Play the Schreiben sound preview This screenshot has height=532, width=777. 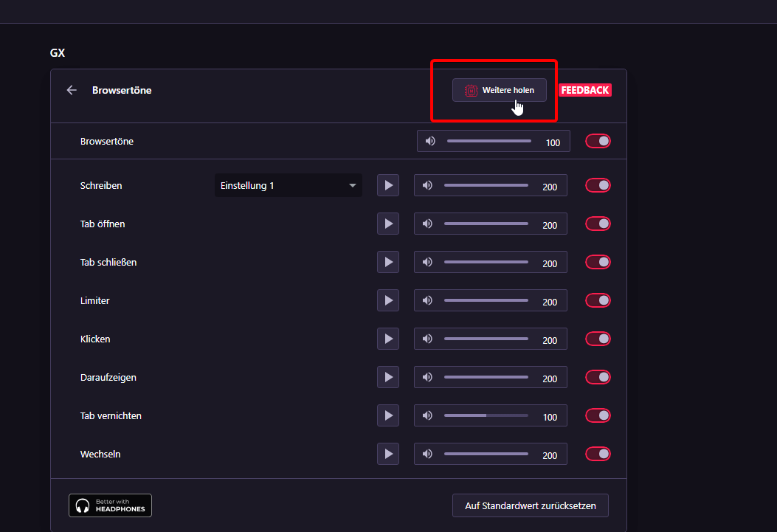pyautogui.click(x=388, y=185)
